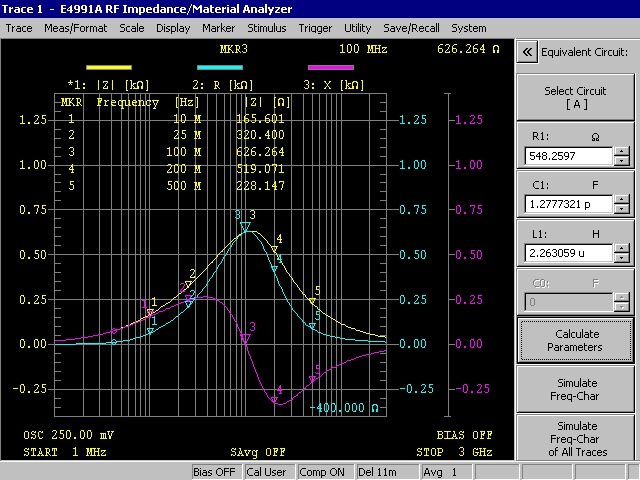Image resolution: width=640 pixels, height=480 pixels.
Task: Decrease L1 with the down stepper arrow
Action: click(x=622, y=258)
